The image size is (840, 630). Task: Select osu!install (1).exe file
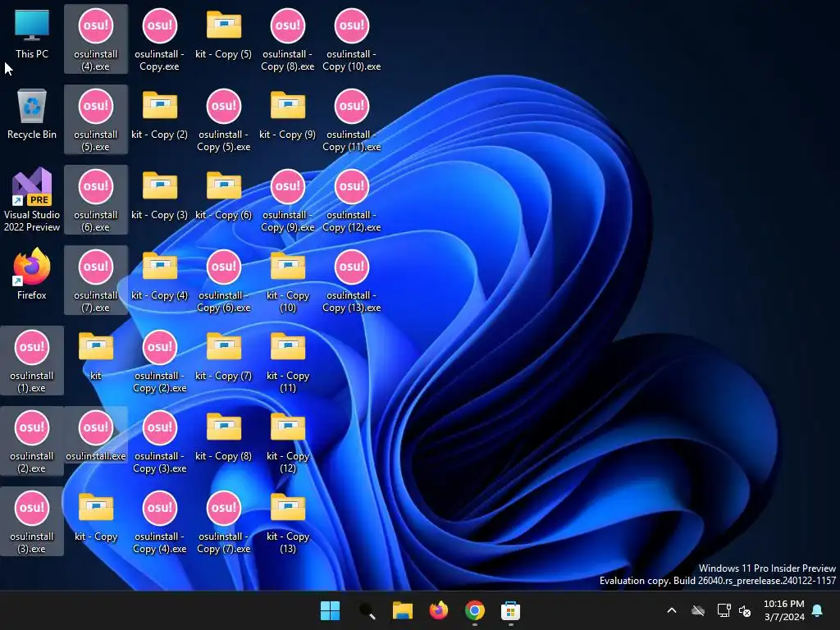32,361
